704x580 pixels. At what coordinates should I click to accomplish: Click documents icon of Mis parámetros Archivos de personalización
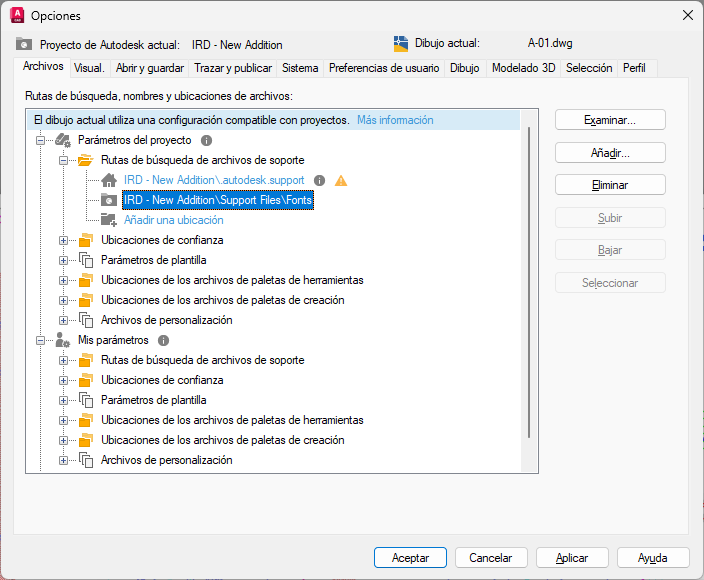pos(86,460)
